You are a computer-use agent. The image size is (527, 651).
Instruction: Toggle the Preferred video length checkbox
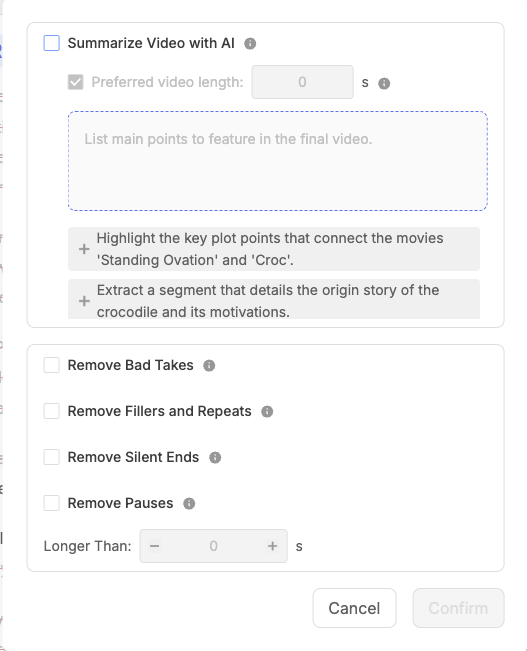(x=76, y=82)
